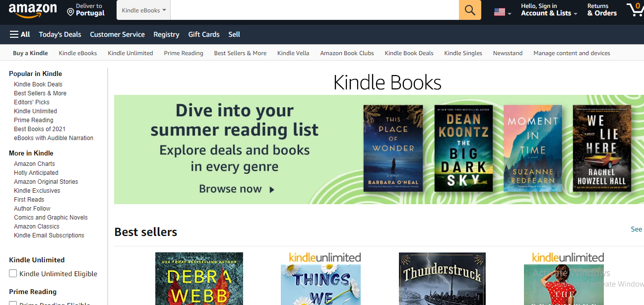
Task: Click the Amazon logo
Action: point(33,9)
